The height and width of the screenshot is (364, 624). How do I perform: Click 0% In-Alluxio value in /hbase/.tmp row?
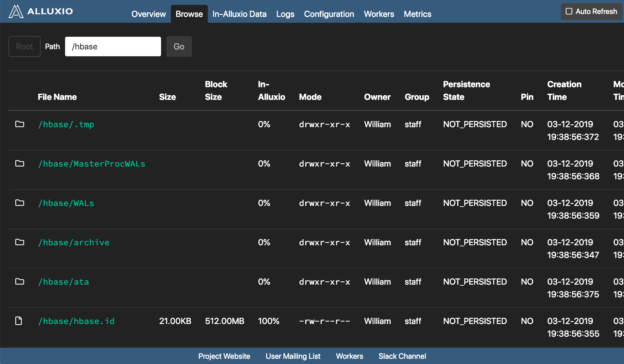pos(264,124)
